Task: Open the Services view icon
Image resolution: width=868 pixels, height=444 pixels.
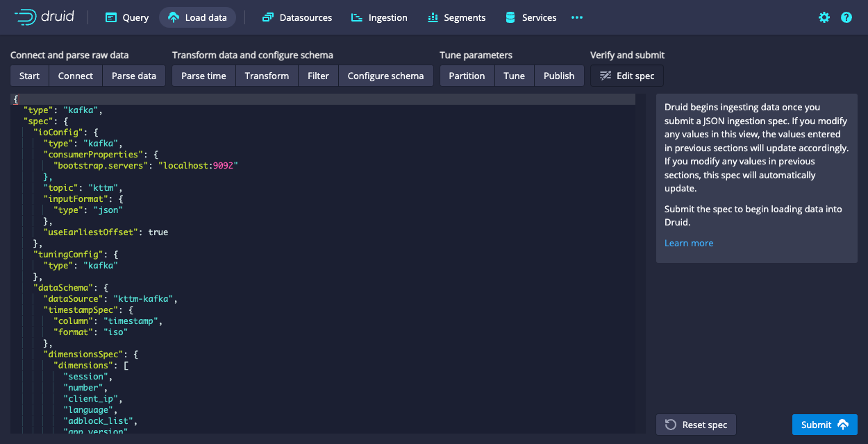Action: point(512,17)
